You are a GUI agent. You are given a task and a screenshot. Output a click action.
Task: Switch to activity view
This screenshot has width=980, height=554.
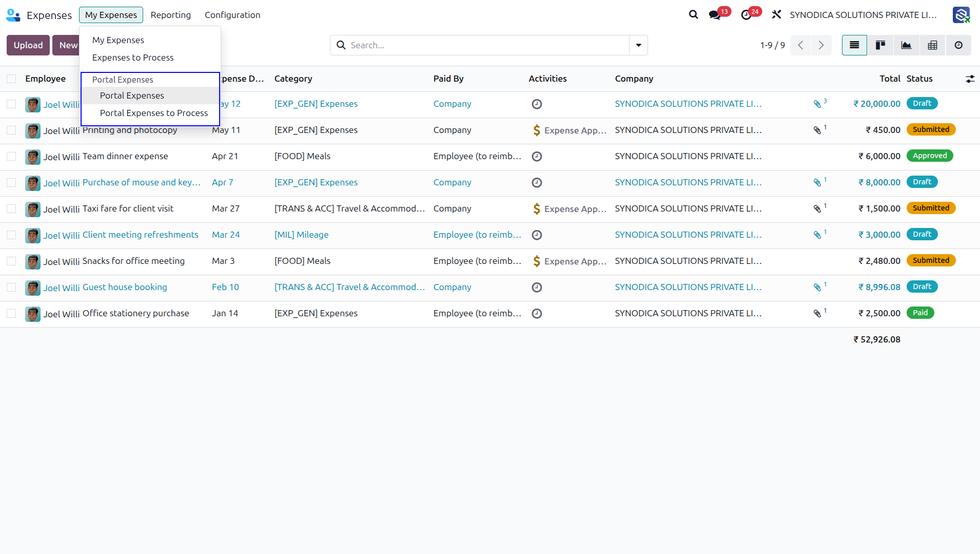pos(958,45)
